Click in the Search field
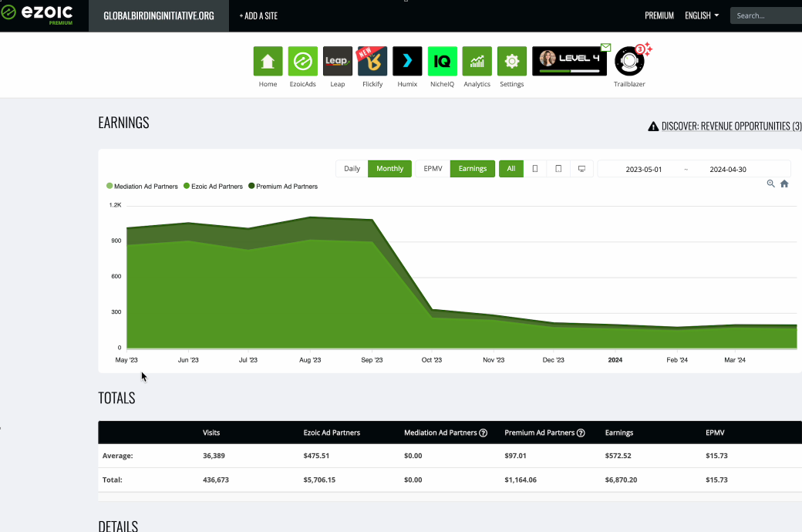The height and width of the screenshot is (532, 802). point(766,15)
